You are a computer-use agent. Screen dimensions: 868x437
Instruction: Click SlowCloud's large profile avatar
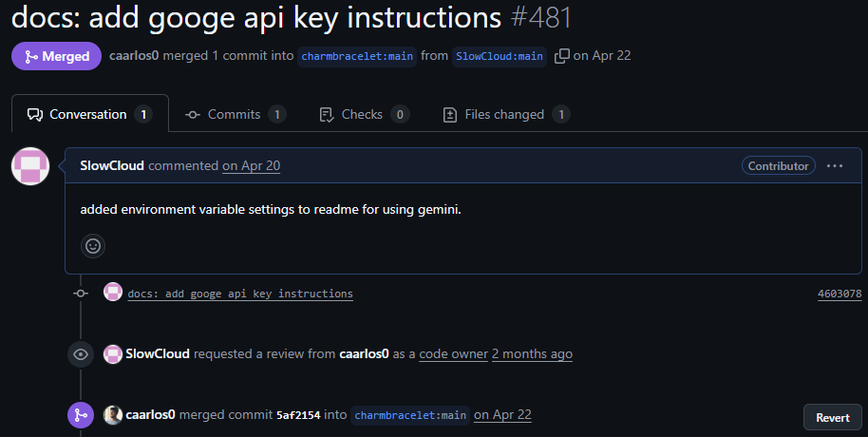point(30,166)
